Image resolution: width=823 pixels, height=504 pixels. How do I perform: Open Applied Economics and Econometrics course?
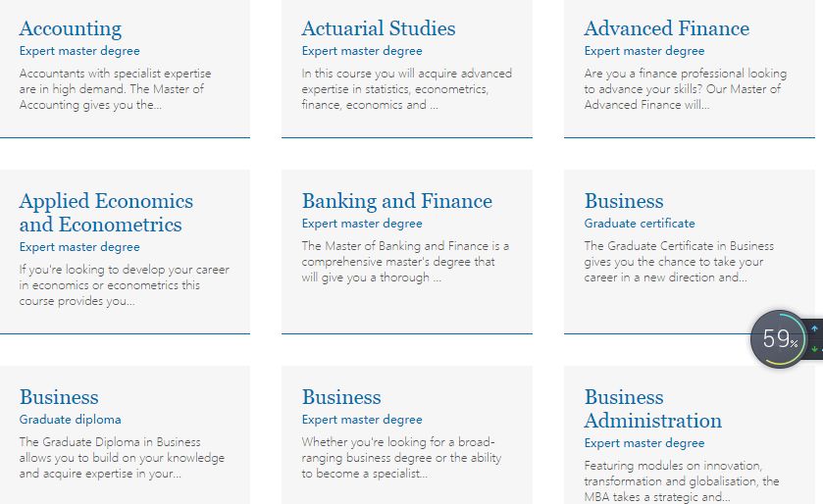pos(106,213)
